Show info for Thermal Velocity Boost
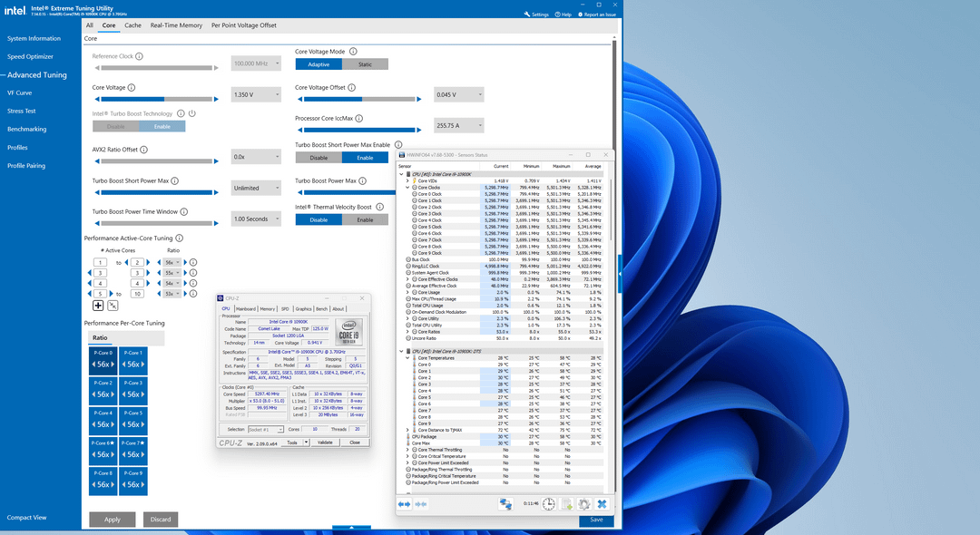The image size is (980, 535). tap(379, 207)
